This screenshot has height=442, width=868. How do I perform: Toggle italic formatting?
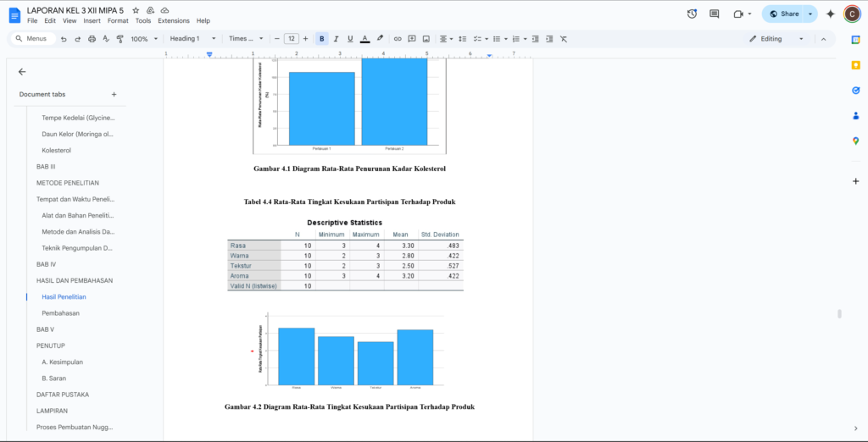[336, 39]
